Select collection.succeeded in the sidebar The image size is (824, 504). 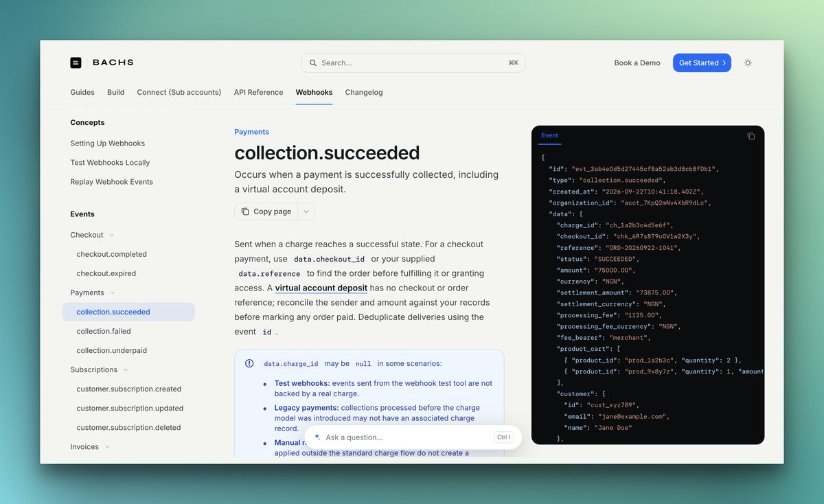click(128, 312)
